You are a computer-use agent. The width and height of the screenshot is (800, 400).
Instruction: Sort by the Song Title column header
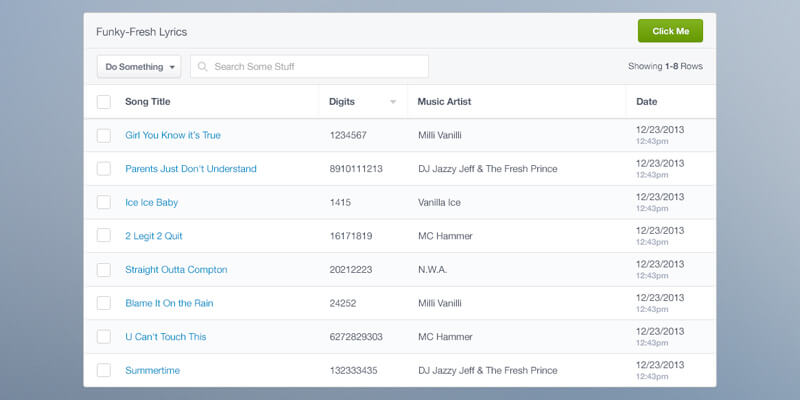[x=147, y=102]
